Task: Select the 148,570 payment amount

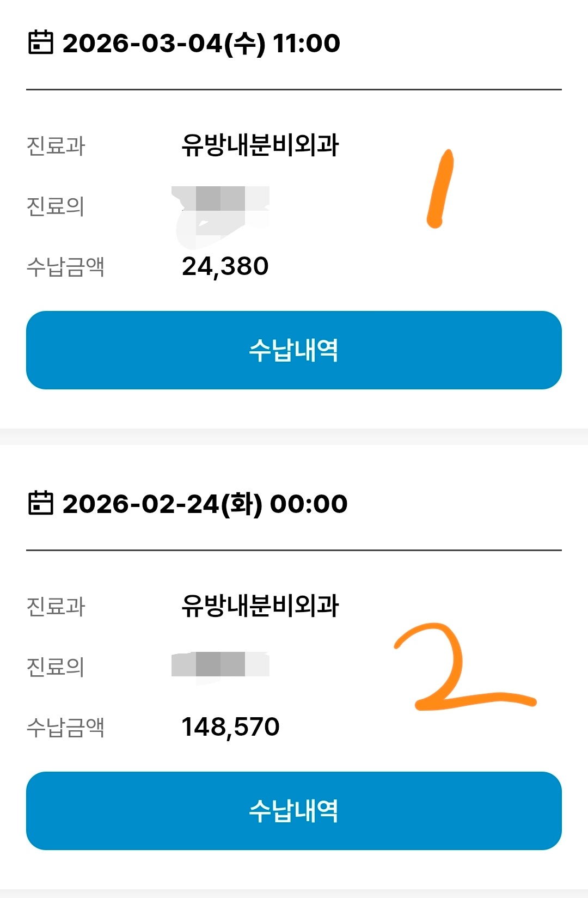Action: point(230,727)
